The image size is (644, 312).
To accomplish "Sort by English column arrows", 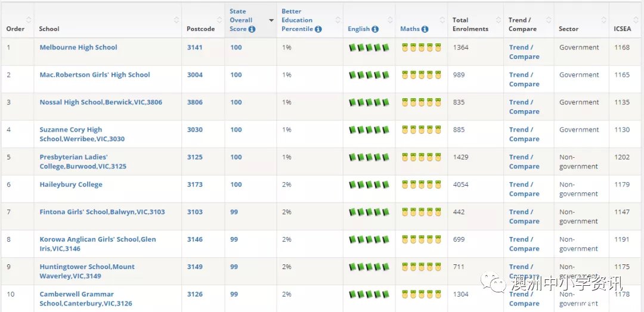I will (x=390, y=20).
